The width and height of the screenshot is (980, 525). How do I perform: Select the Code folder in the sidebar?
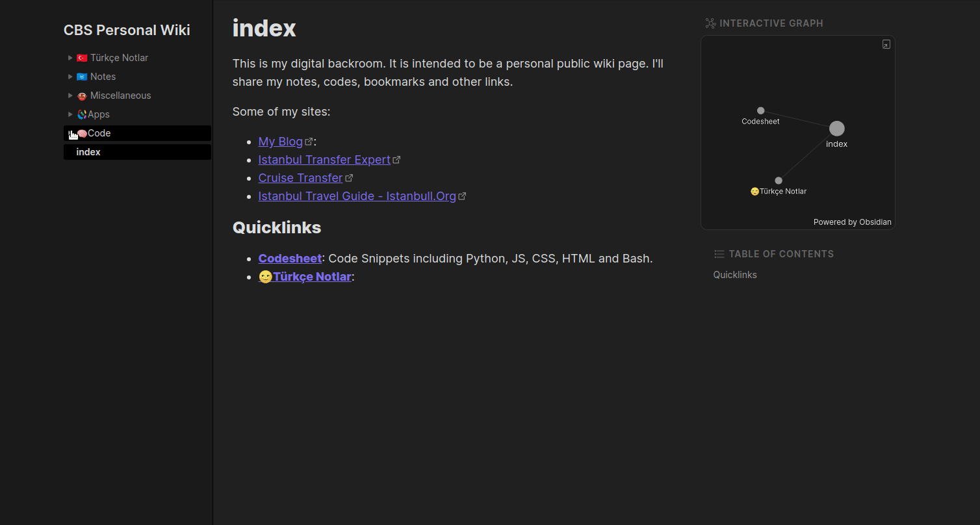137,133
